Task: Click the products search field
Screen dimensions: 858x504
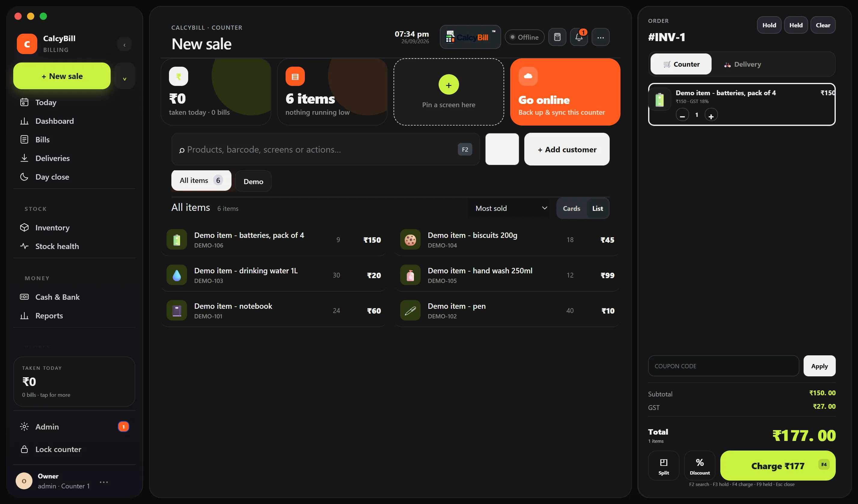Action: tap(326, 149)
